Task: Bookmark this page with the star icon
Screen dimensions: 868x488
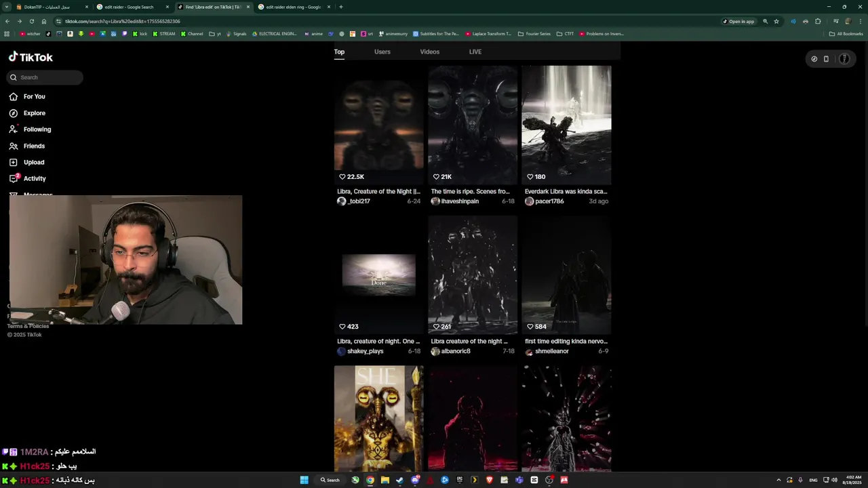Action: coord(776,21)
